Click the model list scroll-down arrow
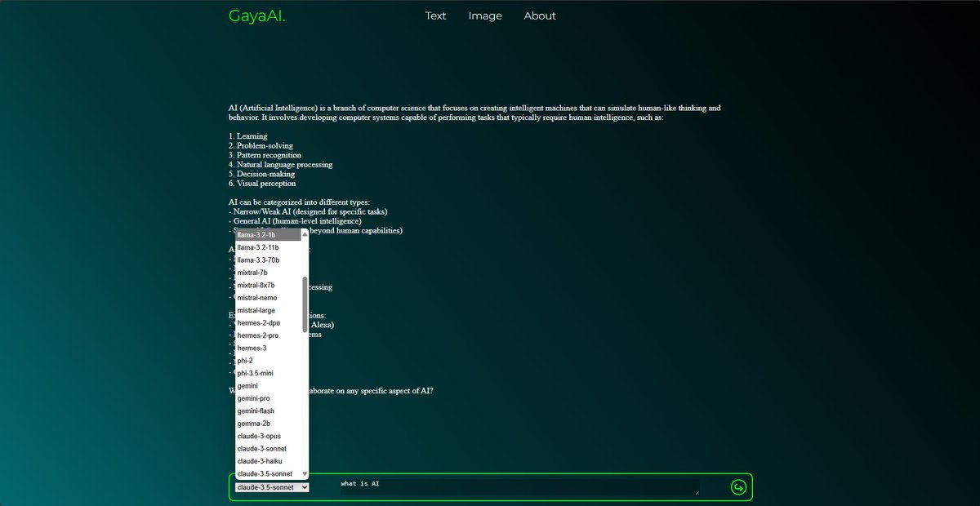The height and width of the screenshot is (506, 980). (x=305, y=474)
